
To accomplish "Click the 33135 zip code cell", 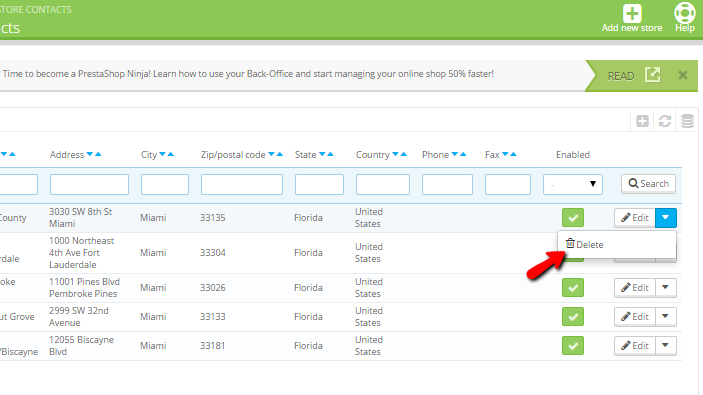I will pos(213,218).
